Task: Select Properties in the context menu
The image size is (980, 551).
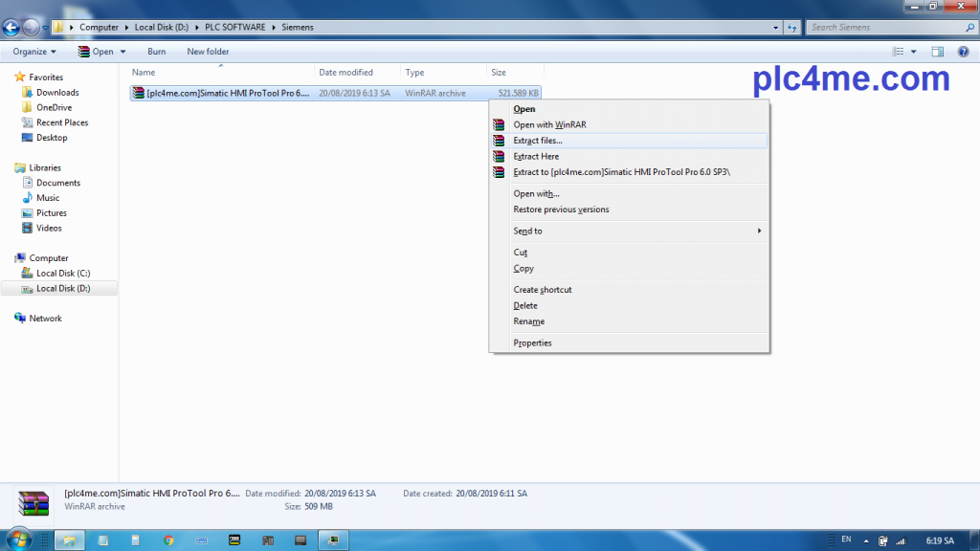Action: pyautogui.click(x=532, y=342)
